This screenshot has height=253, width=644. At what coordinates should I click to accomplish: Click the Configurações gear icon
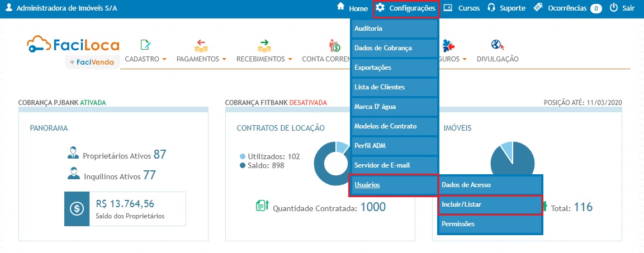(x=380, y=8)
